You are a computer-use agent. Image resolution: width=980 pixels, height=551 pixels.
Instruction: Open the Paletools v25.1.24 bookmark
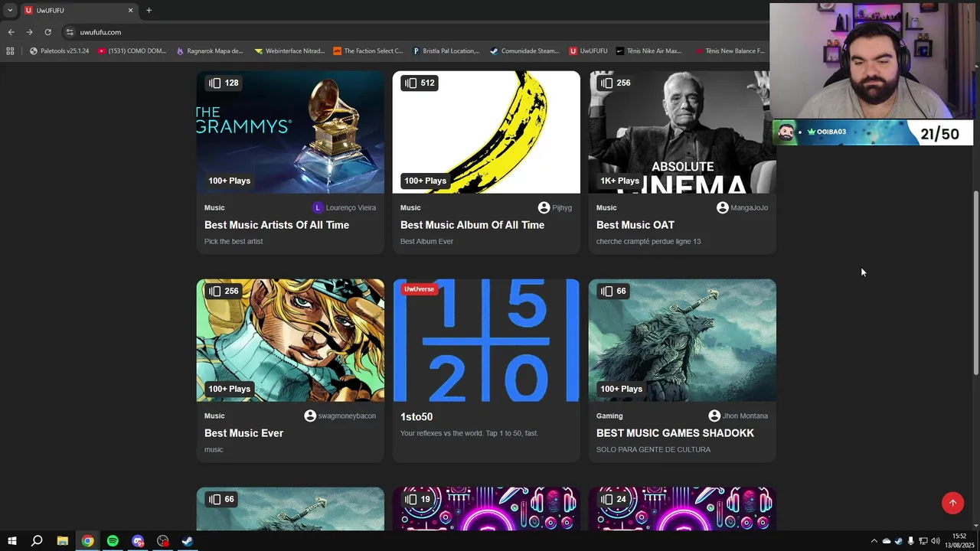point(59,51)
